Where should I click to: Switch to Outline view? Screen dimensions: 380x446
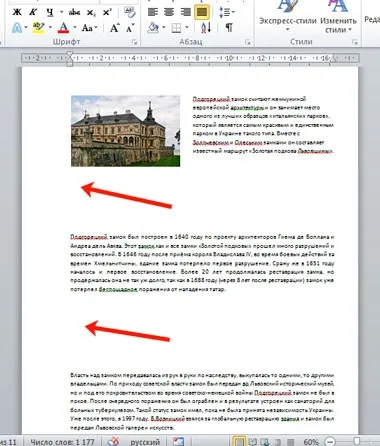pyautogui.click(x=277, y=442)
